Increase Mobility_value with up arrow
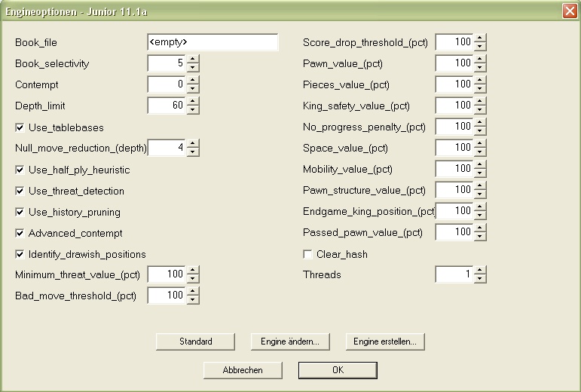Viewport: 581px width, 392px height. pos(480,164)
